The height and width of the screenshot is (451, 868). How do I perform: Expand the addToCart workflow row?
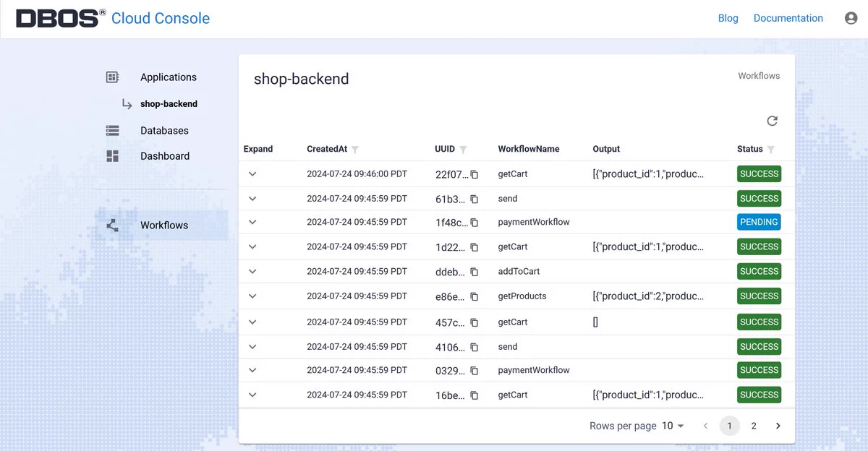pyautogui.click(x=252, y=271)
